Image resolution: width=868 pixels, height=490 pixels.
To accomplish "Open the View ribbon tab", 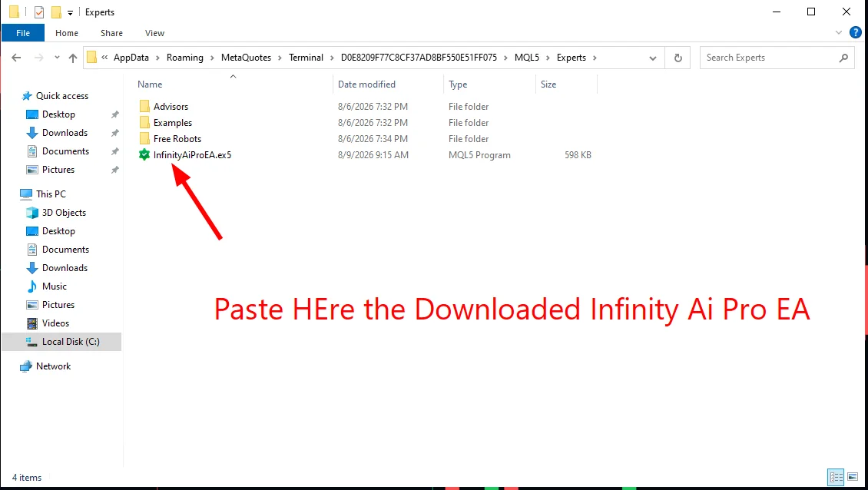I will coord(154,33).
